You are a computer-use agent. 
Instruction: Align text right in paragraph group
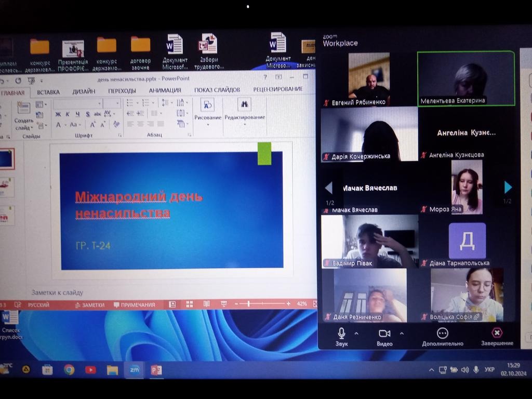[x=151, y=124]
